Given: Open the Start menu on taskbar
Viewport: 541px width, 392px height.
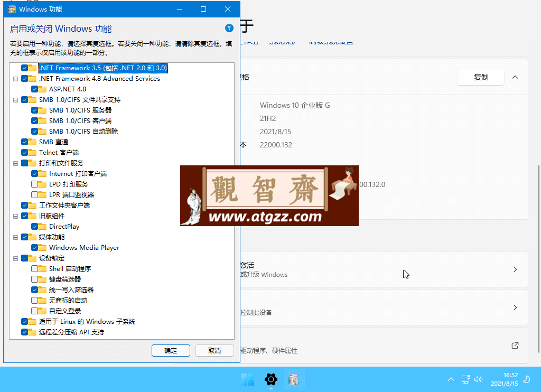Looking at the screenshot, I should click(x=247, y=379).
